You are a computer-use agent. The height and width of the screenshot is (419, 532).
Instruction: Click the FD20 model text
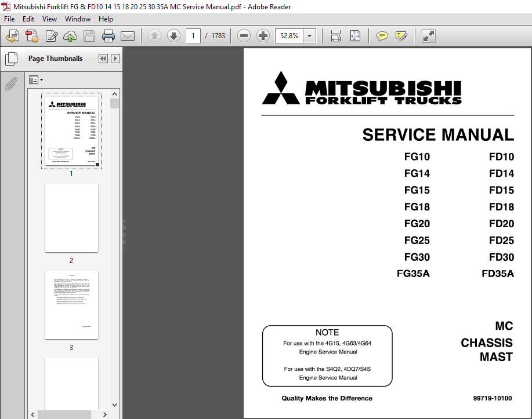[x=501, y=224]
